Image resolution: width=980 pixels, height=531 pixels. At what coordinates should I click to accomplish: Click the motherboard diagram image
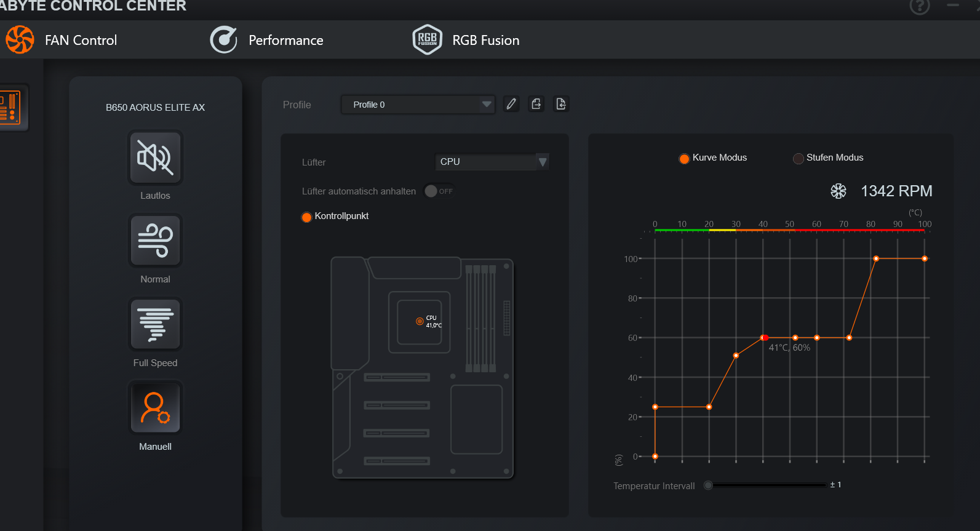[423, 368]
